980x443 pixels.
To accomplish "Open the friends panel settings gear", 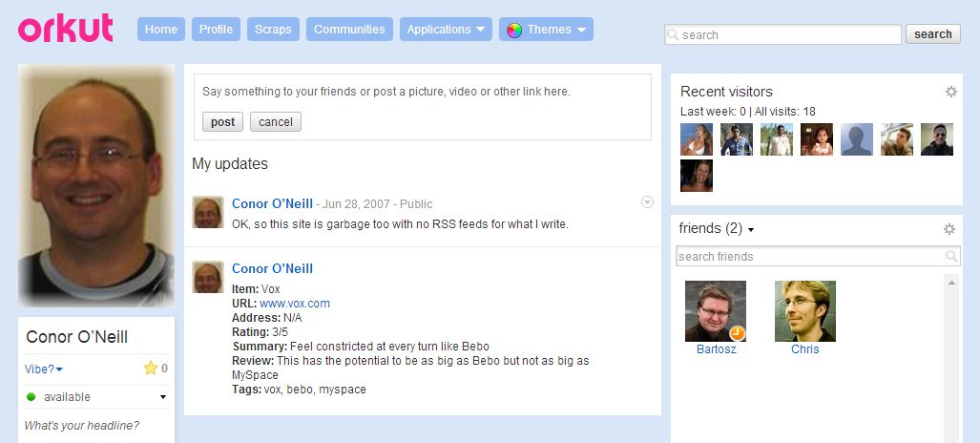I will 949,229.
